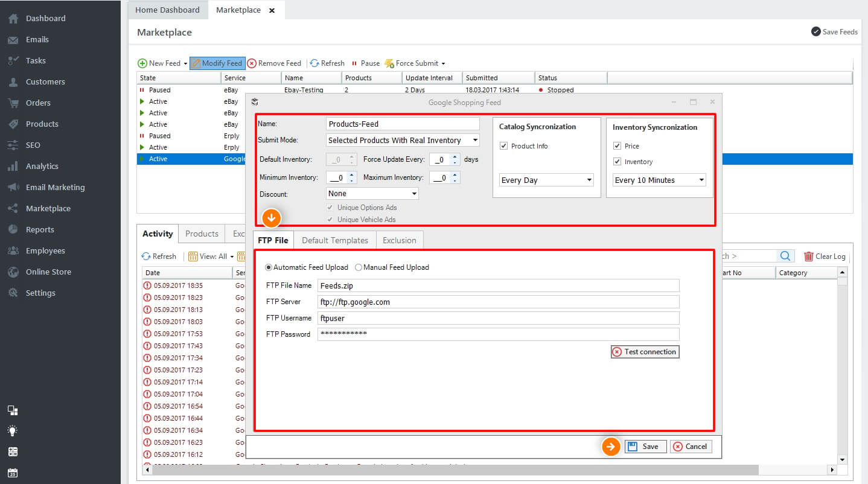Viewport: 868px width, 484px height.
Task: Click the FTP Password field
Action: pyautogui.click(x=498, y=334)
